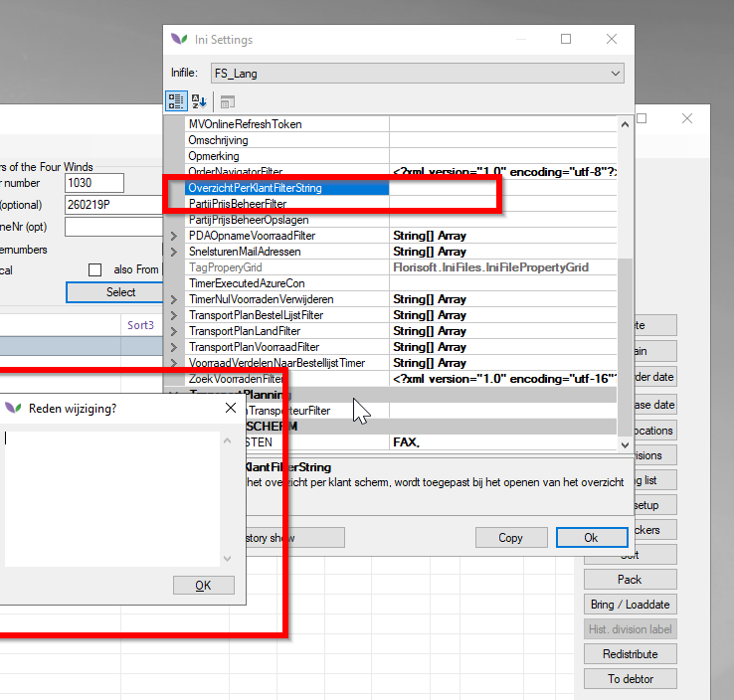Click into the reason text area

[x=109, y=497]
